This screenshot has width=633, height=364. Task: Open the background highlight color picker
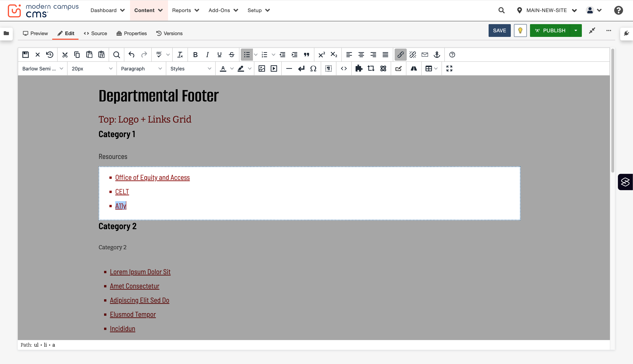tap(240, 68)
